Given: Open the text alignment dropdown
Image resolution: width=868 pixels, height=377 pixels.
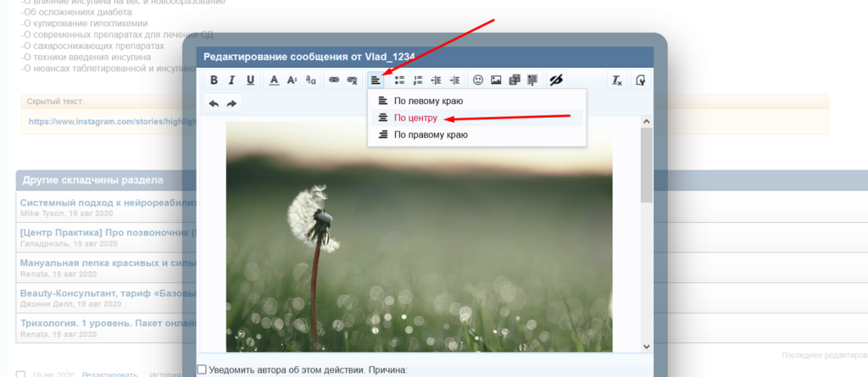Looking at the screenshot, I should click(376, 80).
